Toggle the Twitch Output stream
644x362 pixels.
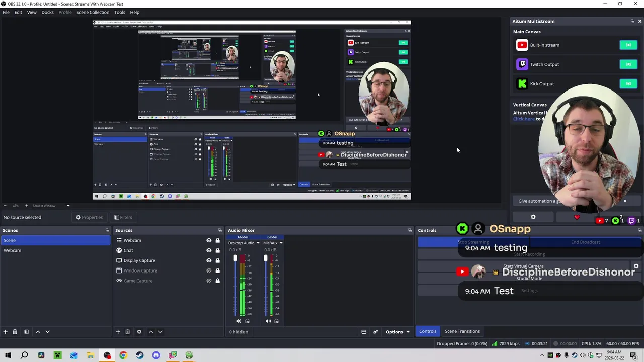tap(628, 64)
